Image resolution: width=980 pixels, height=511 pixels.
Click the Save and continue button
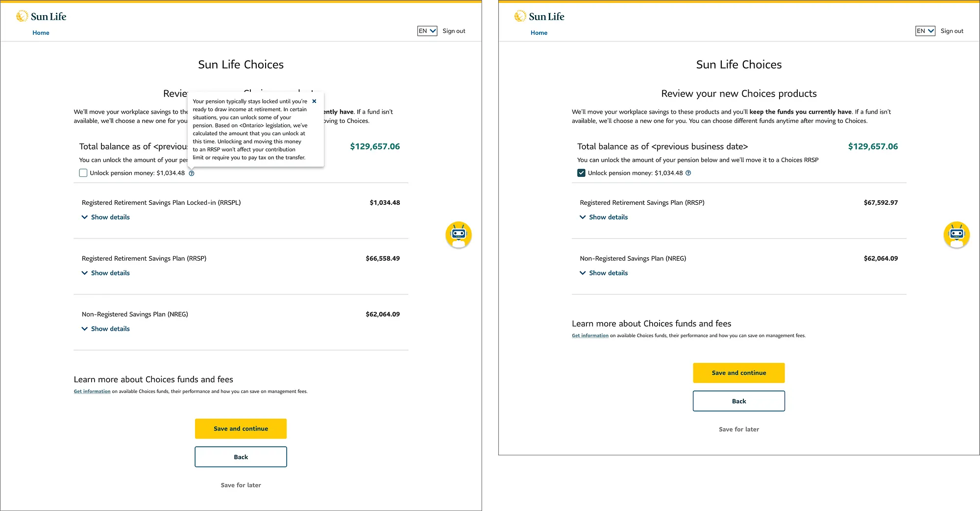(241, 428)
